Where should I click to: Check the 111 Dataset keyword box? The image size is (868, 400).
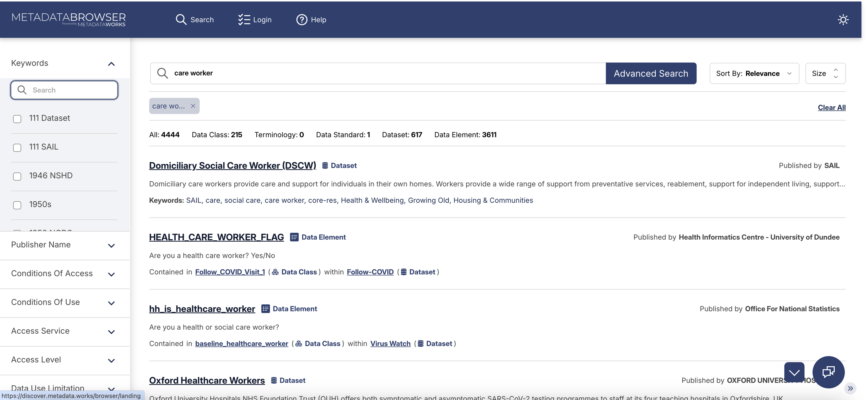[x=17, y=119]
